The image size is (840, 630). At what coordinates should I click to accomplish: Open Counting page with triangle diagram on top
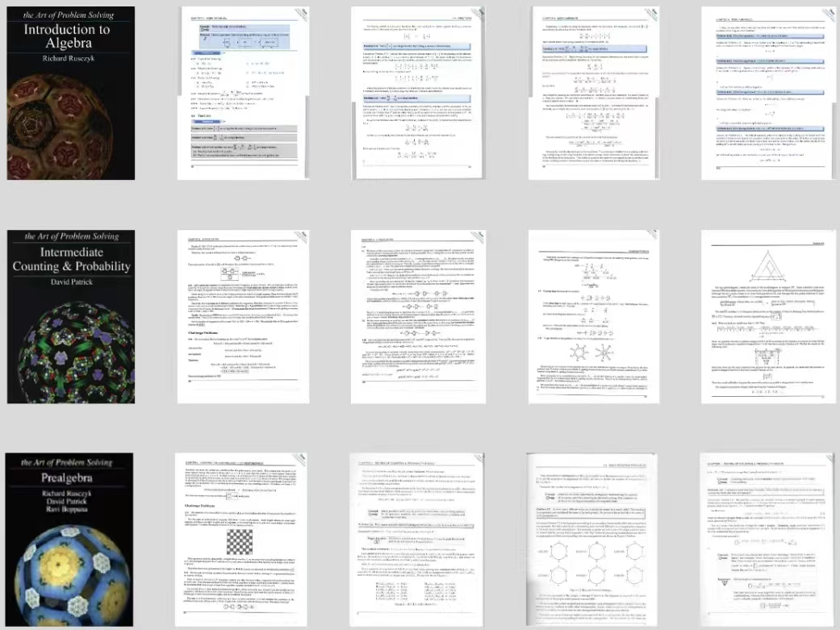pos(768,316)
